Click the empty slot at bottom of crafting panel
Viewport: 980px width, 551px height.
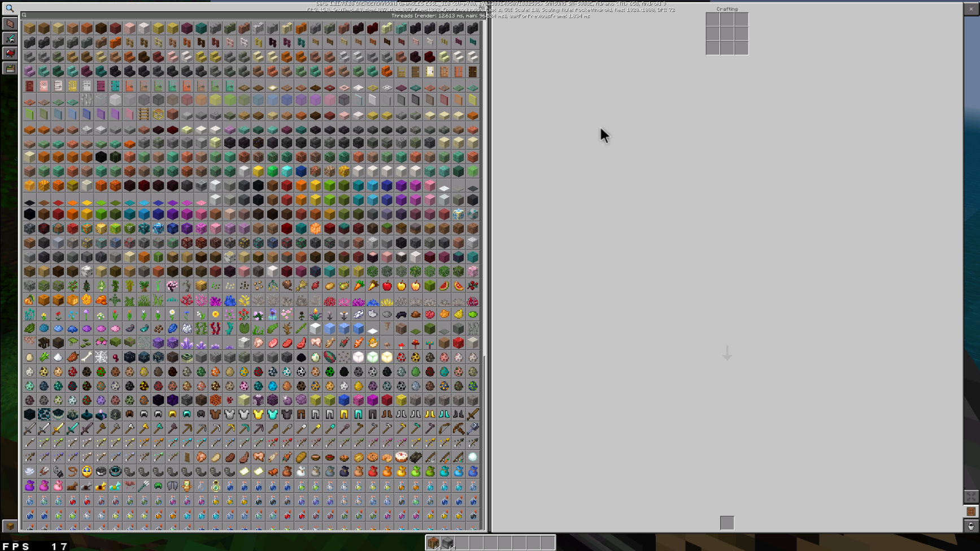tap(727, 523)
